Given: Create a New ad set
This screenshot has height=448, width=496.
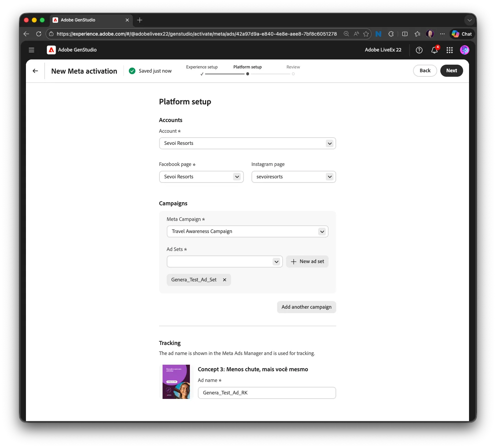Looking at the screenshot, I should (307, 262).
